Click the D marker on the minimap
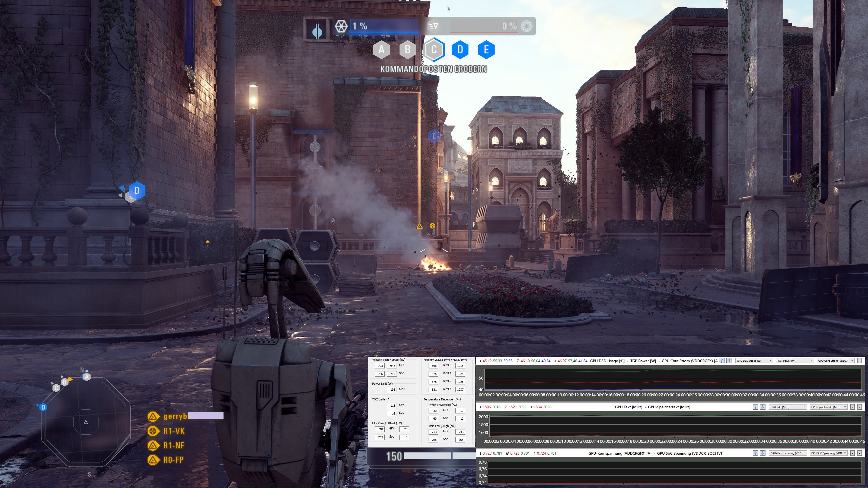 point(43,407)
